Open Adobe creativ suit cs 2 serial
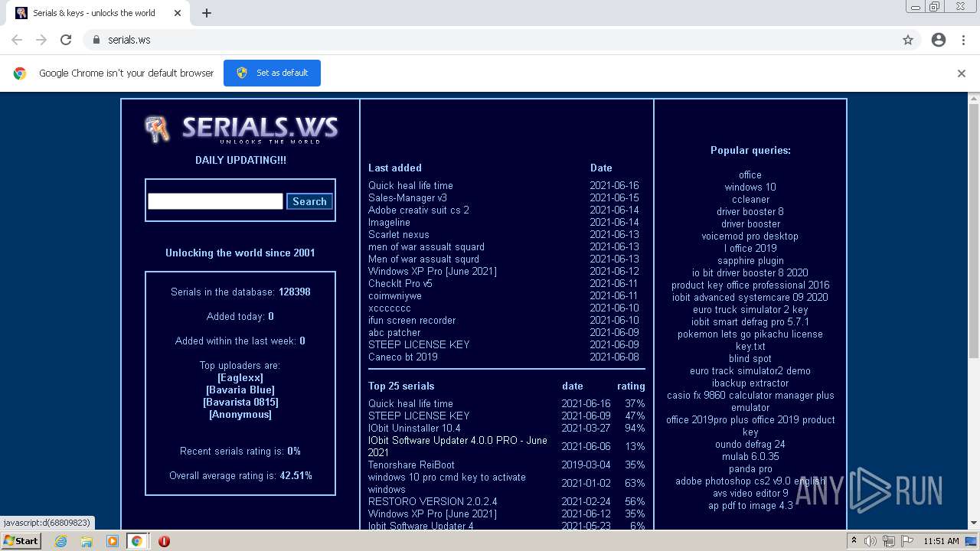 419,210
